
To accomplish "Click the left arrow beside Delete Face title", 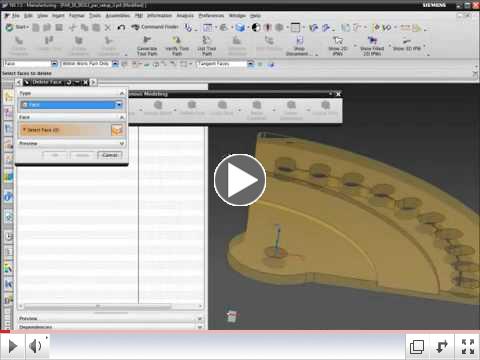I will (19, 82).
